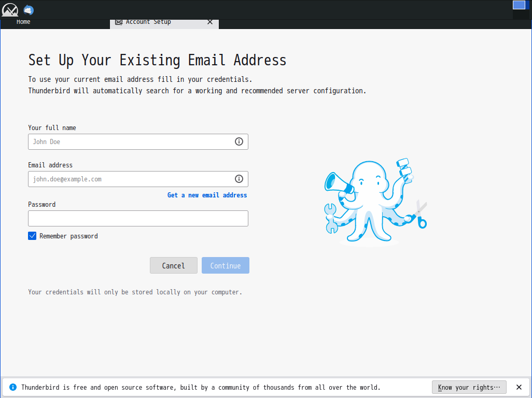
Task: Click the Your full name label
Action: (52, 128)
